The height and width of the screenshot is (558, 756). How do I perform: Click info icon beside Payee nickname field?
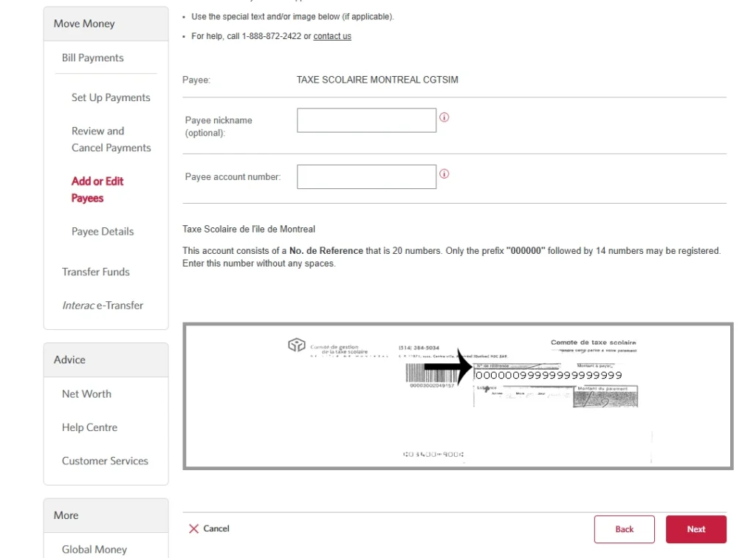pos(444,117)
